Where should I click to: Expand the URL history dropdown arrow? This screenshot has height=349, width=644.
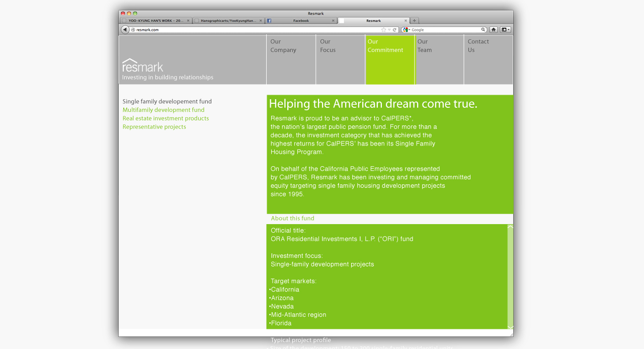pos(389,30)
